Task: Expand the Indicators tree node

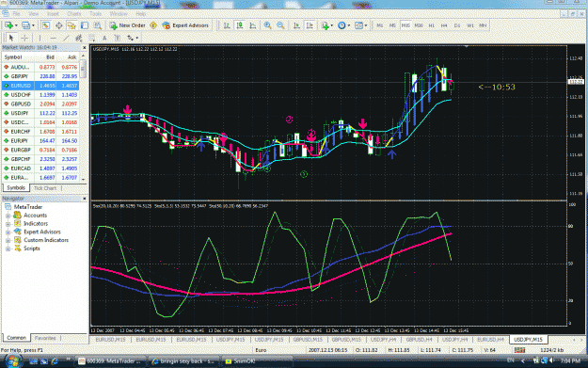Action: point(8,224)
